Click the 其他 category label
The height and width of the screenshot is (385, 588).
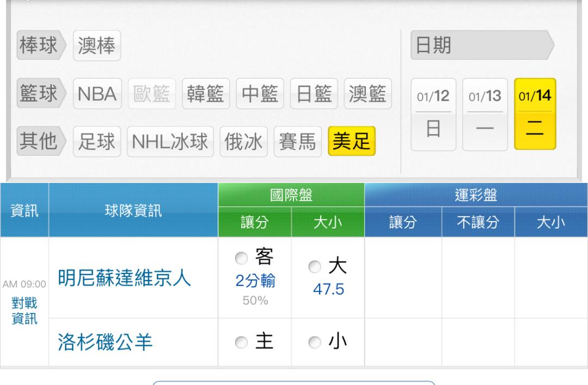point(41,141)
